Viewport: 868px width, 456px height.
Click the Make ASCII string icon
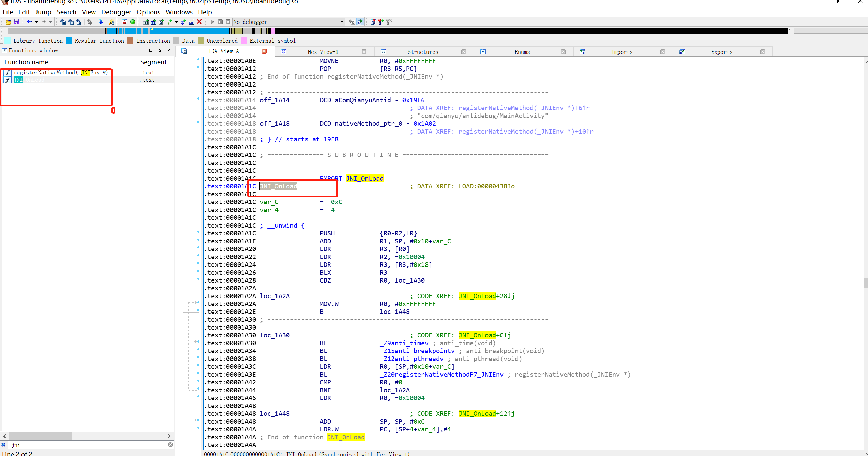pyautogui.click(x=162, y=22)
